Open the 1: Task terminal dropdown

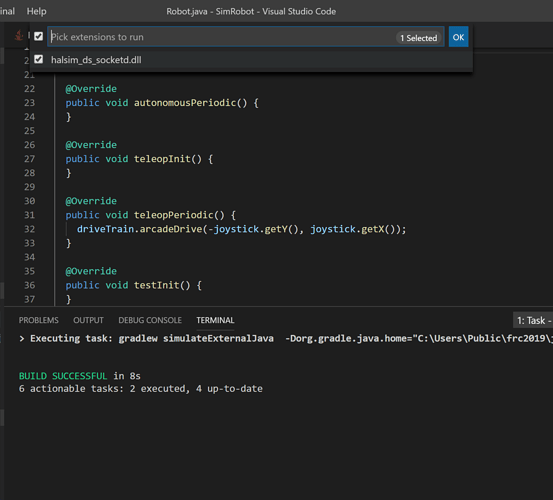[533, 321]
